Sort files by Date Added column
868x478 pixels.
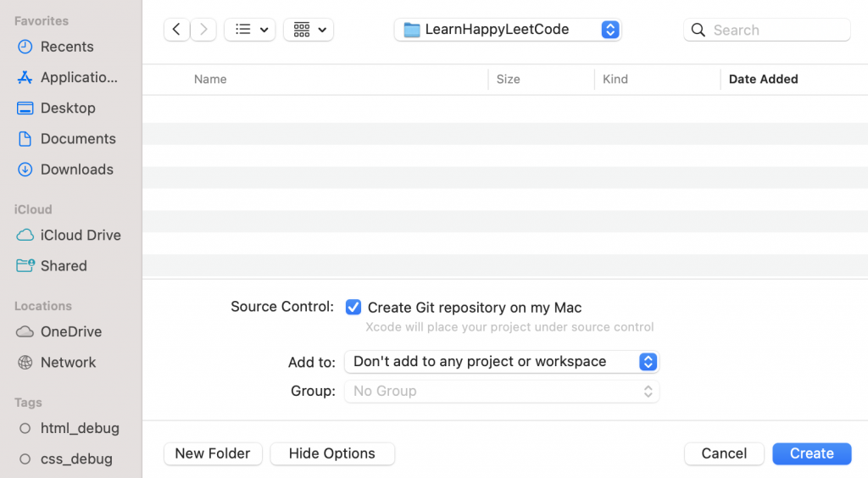coord(763,79)
